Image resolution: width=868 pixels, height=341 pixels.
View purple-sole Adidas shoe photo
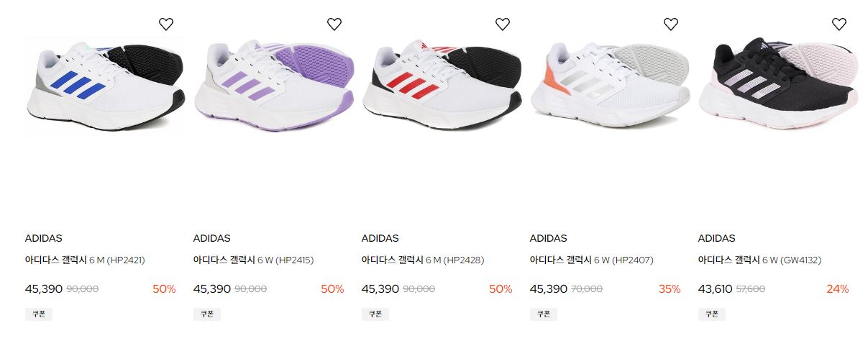(273, 86)
